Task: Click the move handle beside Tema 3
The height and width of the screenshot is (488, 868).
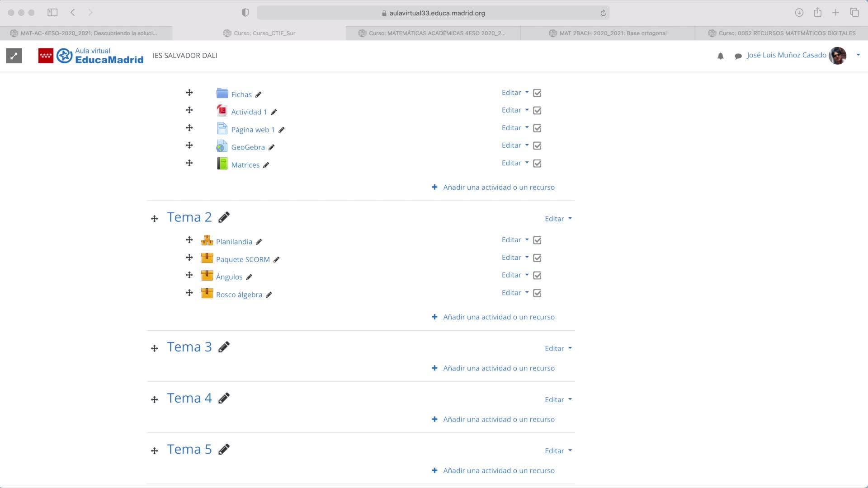Action: pyautogui.click(x=155, y=348)
